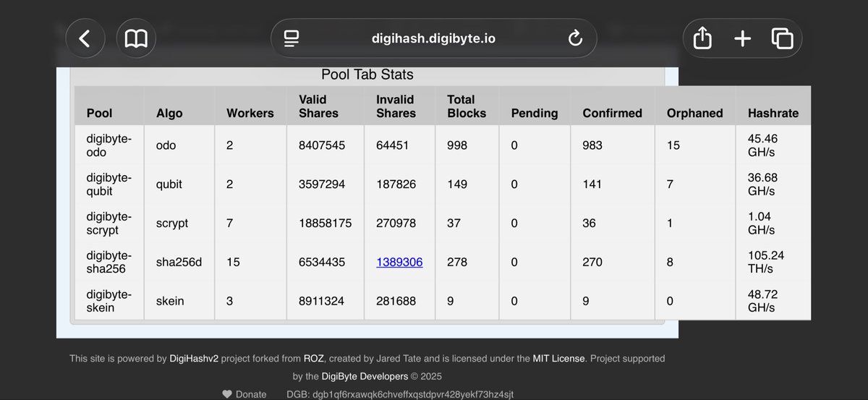
Task: Tap the share icon
Action: 702,38
